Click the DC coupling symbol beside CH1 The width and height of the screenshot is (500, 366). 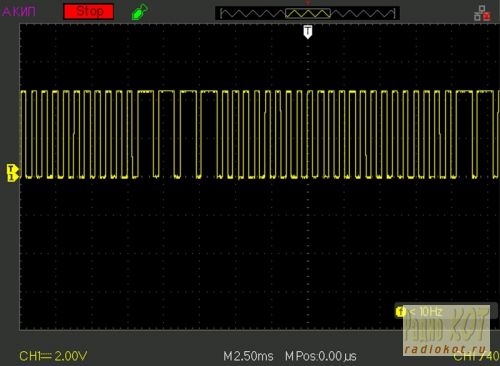[x=47, y=356]
